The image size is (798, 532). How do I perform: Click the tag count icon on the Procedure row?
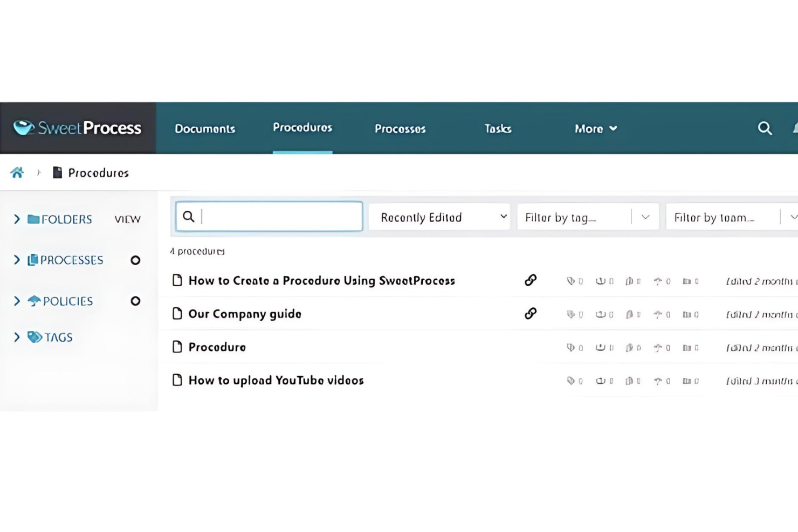click(571, 347)
